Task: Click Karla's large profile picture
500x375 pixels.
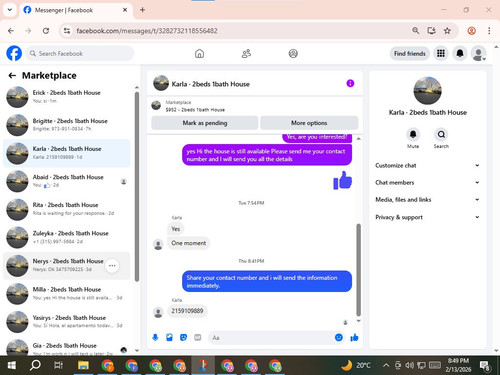Action: coord(428,91)
